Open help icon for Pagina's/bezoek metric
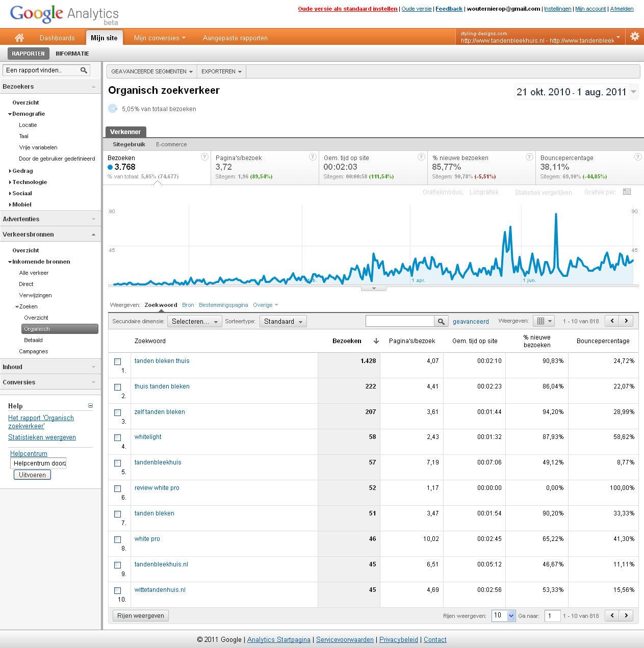The image size is (644, 648). point(313,157)
